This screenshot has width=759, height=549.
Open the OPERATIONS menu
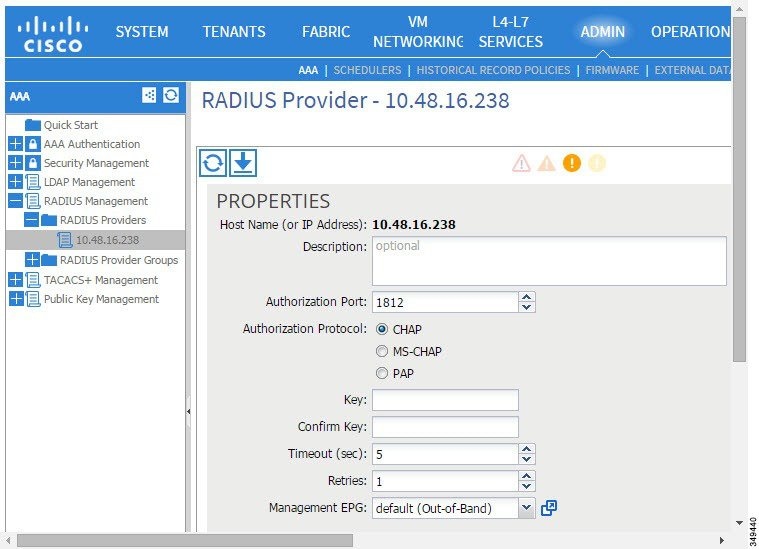[x=691, y=32]
